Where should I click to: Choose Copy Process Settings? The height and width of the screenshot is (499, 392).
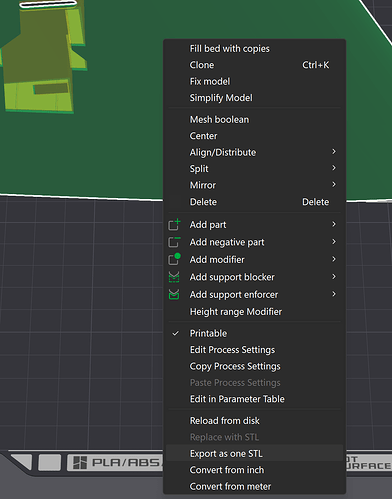255,366
